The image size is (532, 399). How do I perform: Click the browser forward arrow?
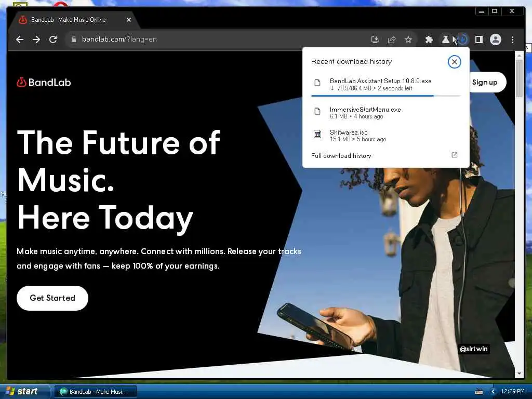[36, 39]
